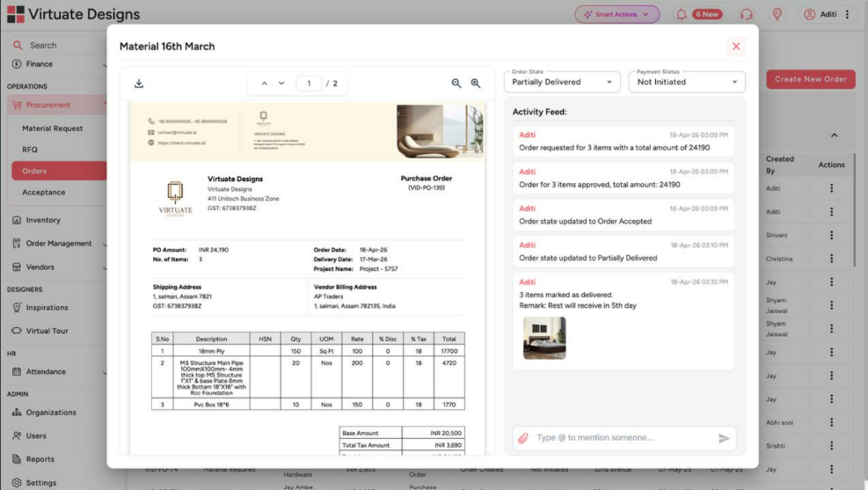Open the header three-dot menu
Viewport: 868px width, 490px height.
[x=847, y=14]
